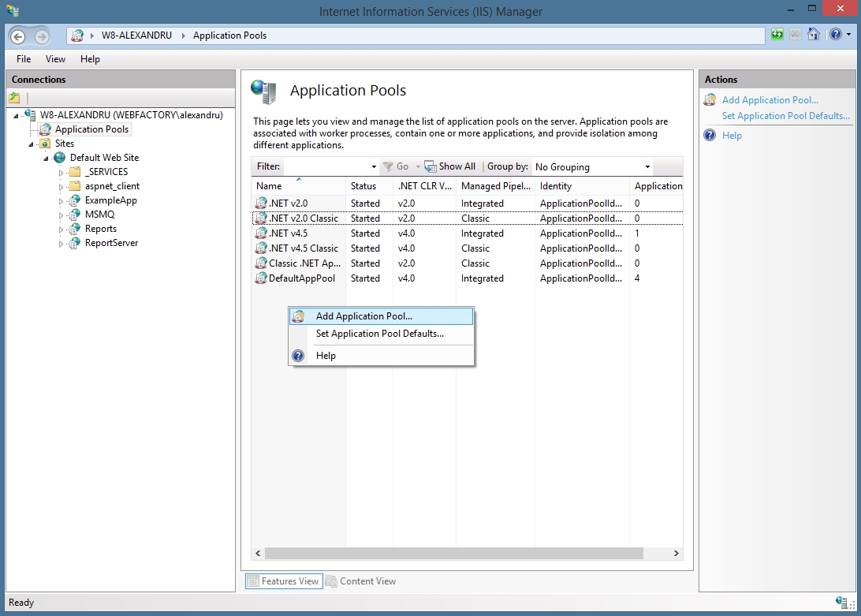Select the DefaultAppPool pool icon
This screenshot has width=861, height=616.
coord(261,278)
